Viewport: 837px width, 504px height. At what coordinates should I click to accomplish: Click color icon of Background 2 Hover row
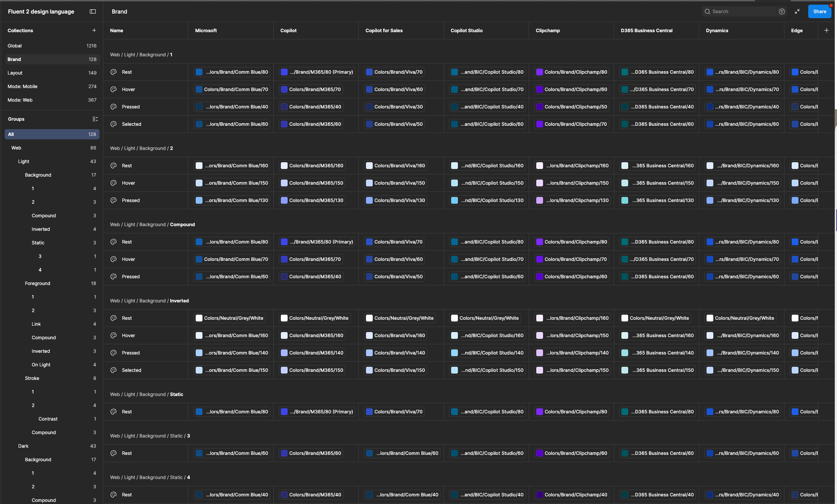(114, 183)
